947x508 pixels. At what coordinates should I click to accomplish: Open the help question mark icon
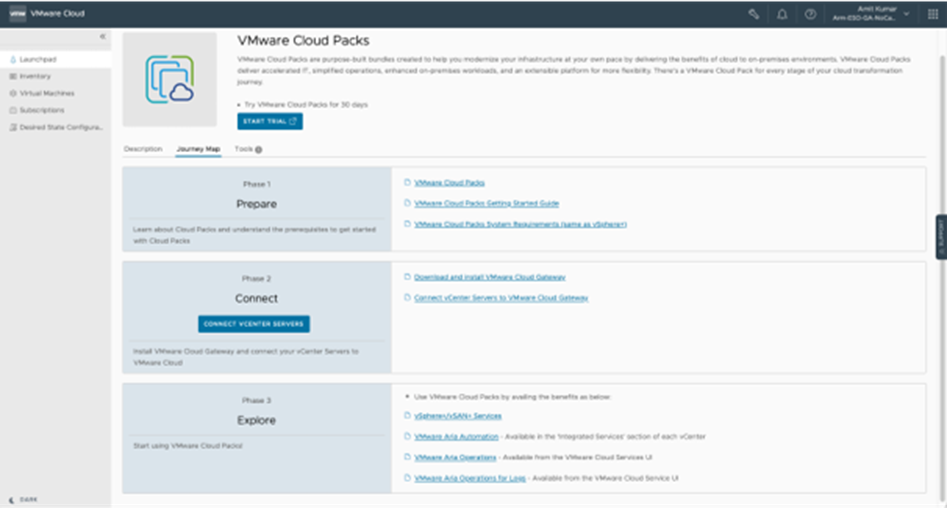[x=810, y=14]
